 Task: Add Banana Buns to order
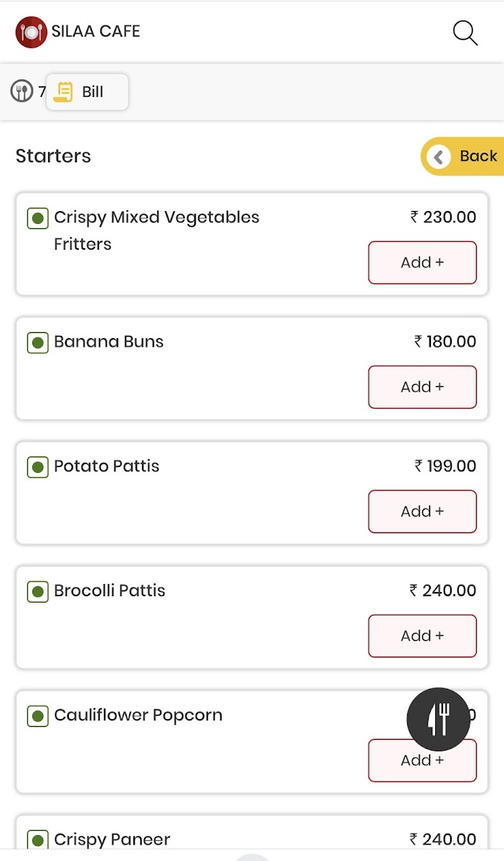[x=422, y=387]
